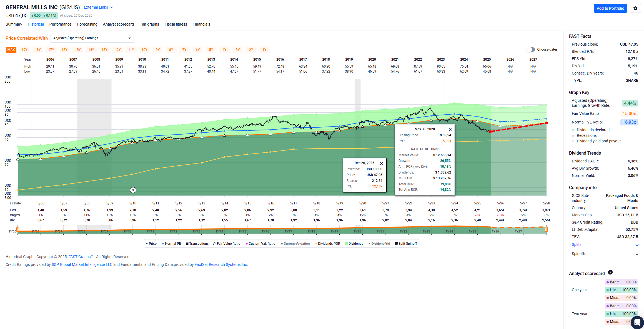This screenshot has height=329, width=644.
Task: Expand the Spinoffs section
Action: [637, 254]
